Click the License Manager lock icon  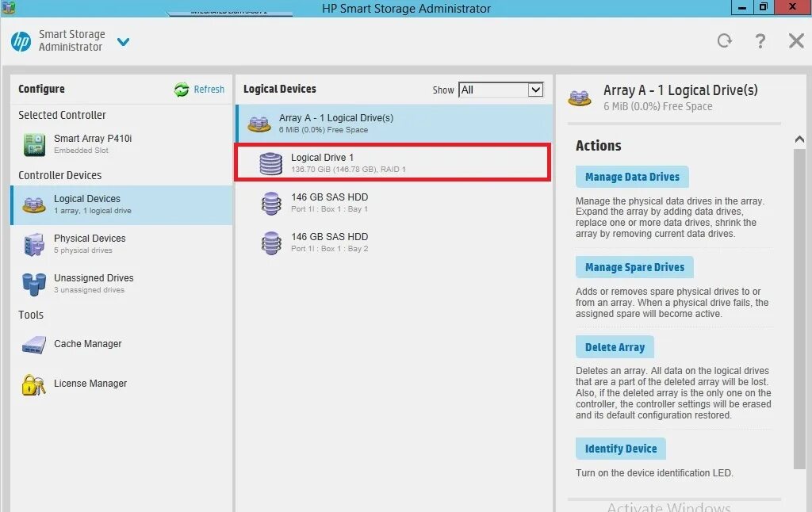point(33,384)
